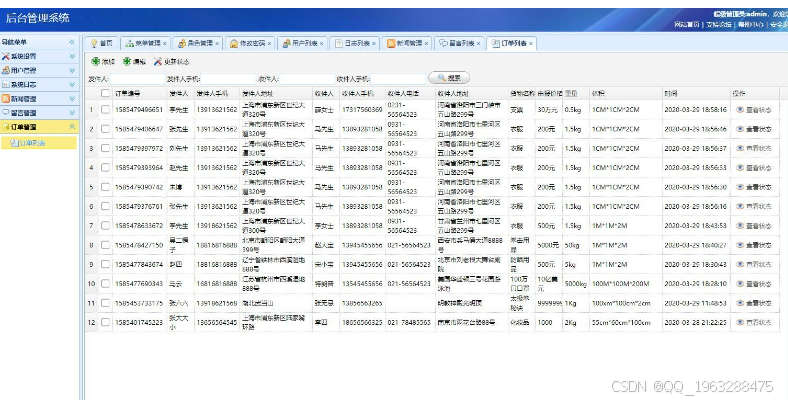Click the timestamp 2020-03-29 18:58:16

point(695,109)
